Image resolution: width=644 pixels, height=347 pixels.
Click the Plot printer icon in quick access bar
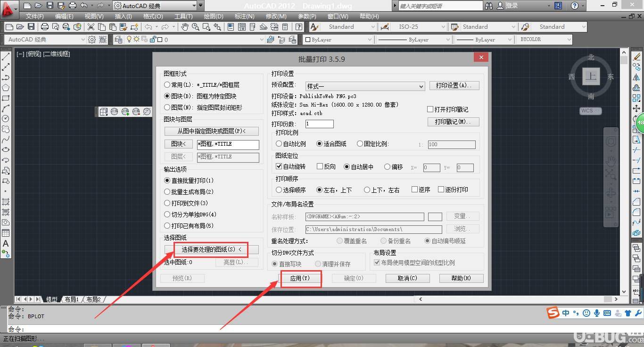click(72, 6)
